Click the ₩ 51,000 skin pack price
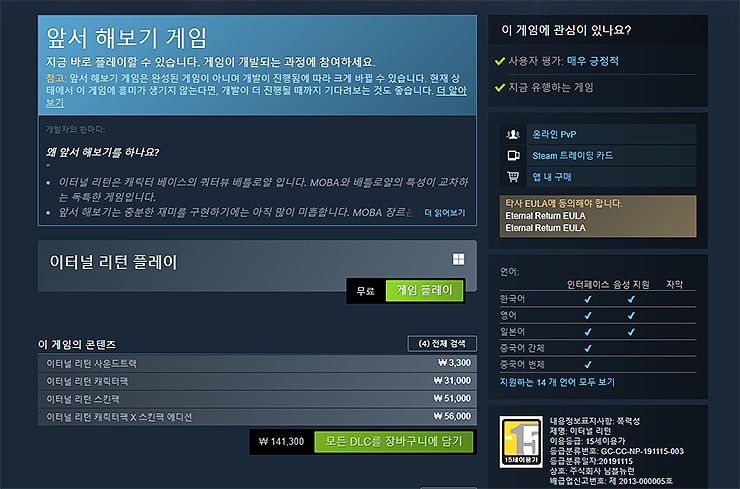Viewport: 740px width, 489px height. (x=452, y=398)
